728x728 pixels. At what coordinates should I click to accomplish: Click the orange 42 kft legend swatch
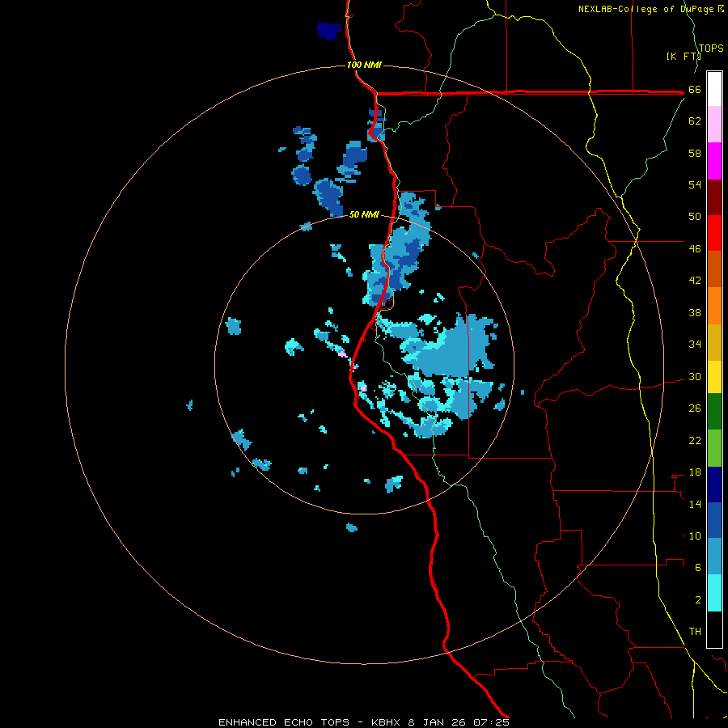click(x=714, y=306)
